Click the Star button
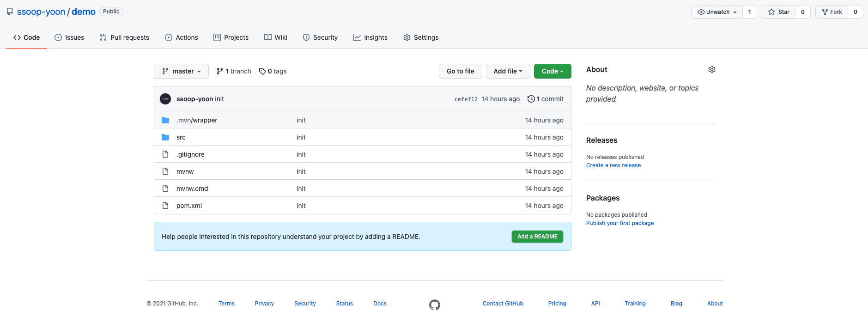This screenshot has width=868, height=335. (779, 12)
